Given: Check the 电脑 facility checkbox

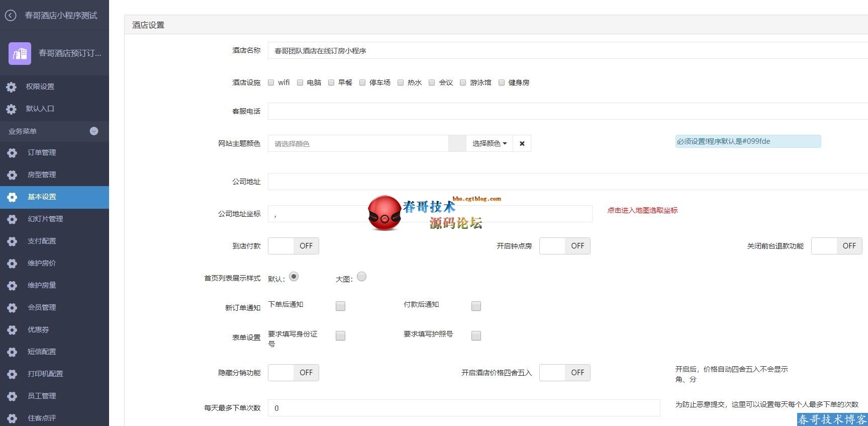Looking at the screenshot, I should pos(300,82).
